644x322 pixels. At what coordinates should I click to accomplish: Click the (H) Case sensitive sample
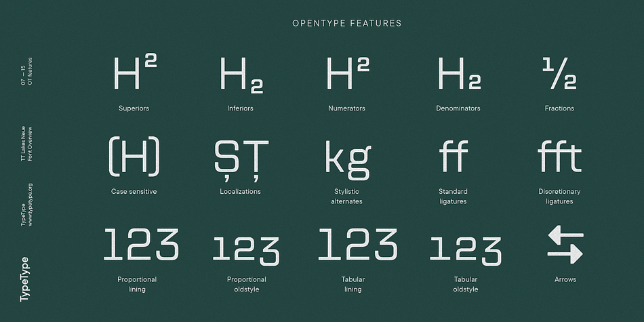pos(134,157)
